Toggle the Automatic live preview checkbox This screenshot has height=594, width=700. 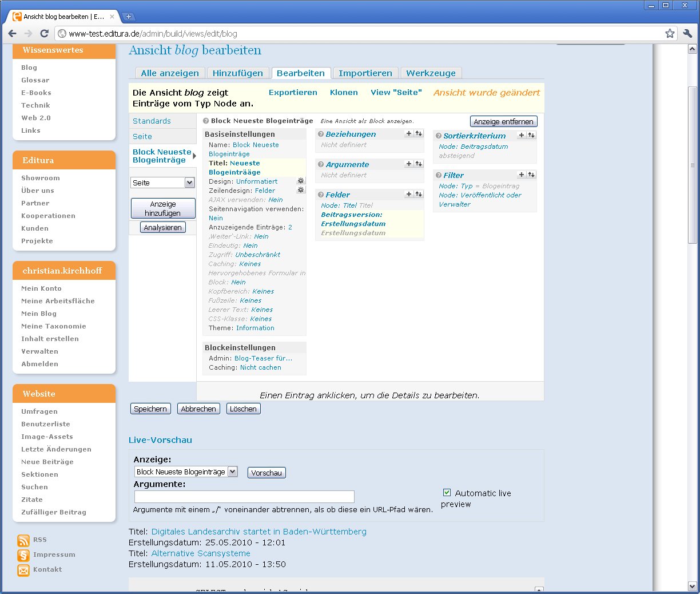(447, 493)
